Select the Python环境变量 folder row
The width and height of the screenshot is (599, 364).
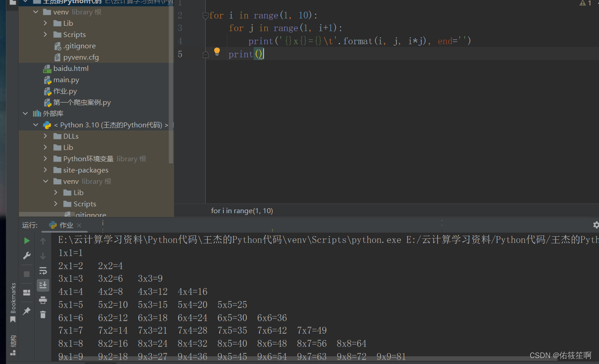(96, 159)
